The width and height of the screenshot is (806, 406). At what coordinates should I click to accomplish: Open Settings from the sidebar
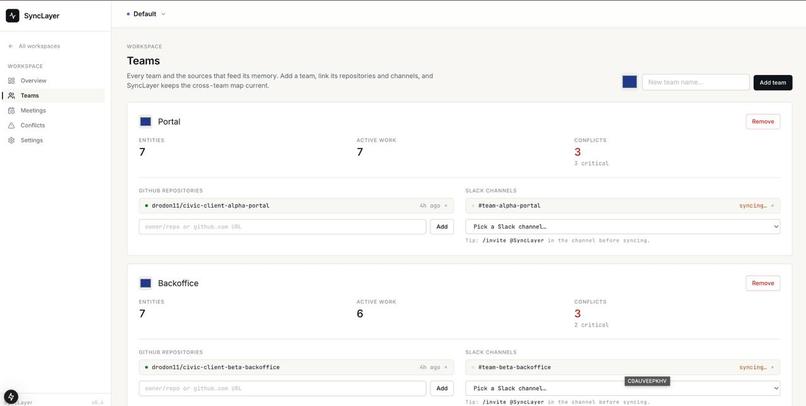pos(31,140)
